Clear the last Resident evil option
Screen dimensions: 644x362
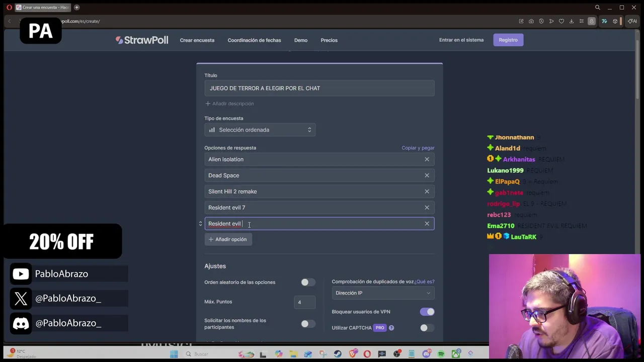(427, 224)
